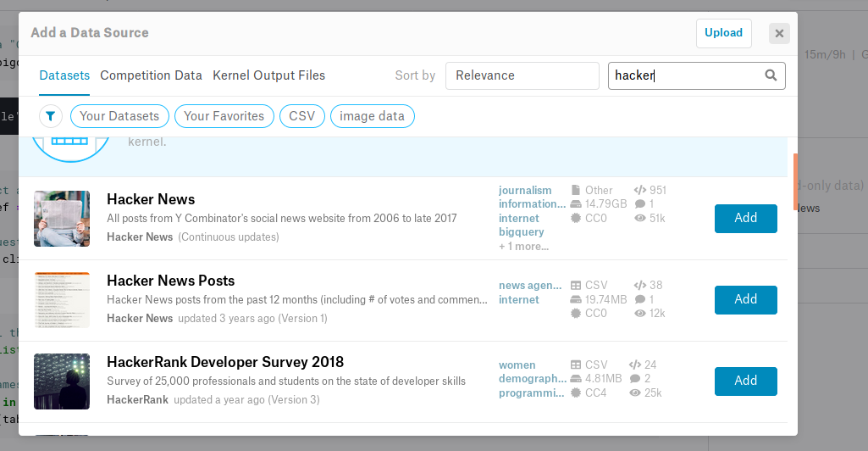Click the file icon next to Other
868x451 pixels.
(x=576, y=190)
